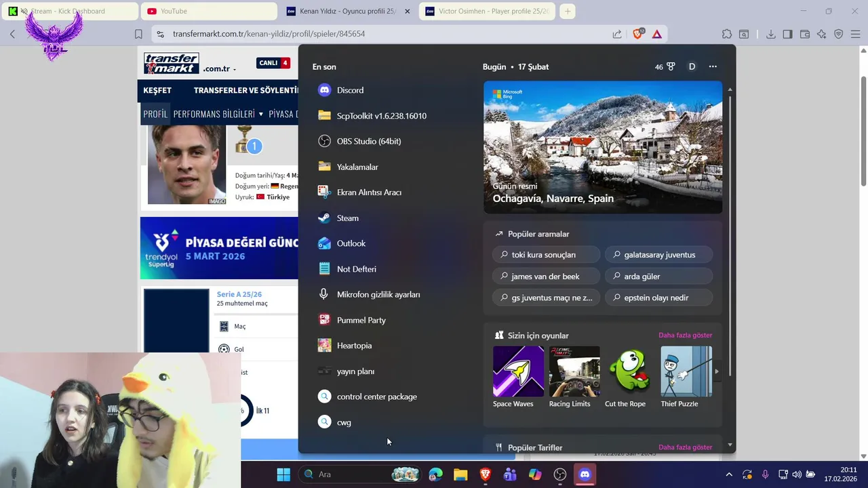Open Space Waves game thumbnail
Image resolution: width=868 pixels, height=488 pixels.
coord(519,371)
